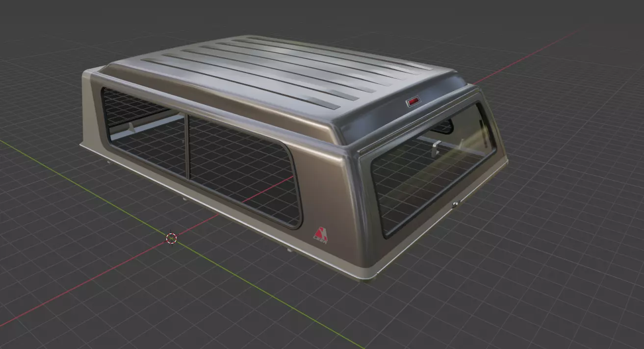Click the rear door latch handle at bottom
644x349 pixels.
point(455,204)
